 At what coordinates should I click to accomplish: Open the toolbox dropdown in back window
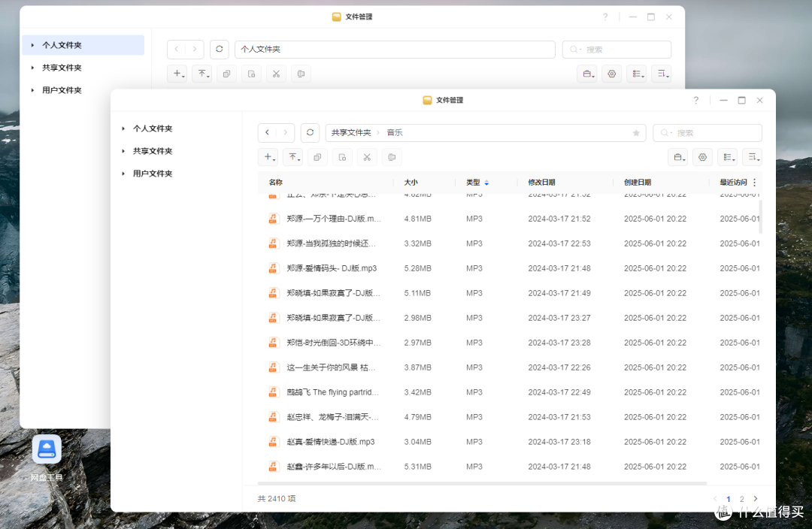coord(587,74)
